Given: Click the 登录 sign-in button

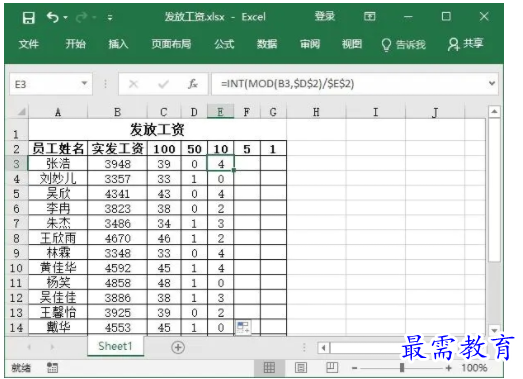Looking at the screenshot, I should coord(325,16).
